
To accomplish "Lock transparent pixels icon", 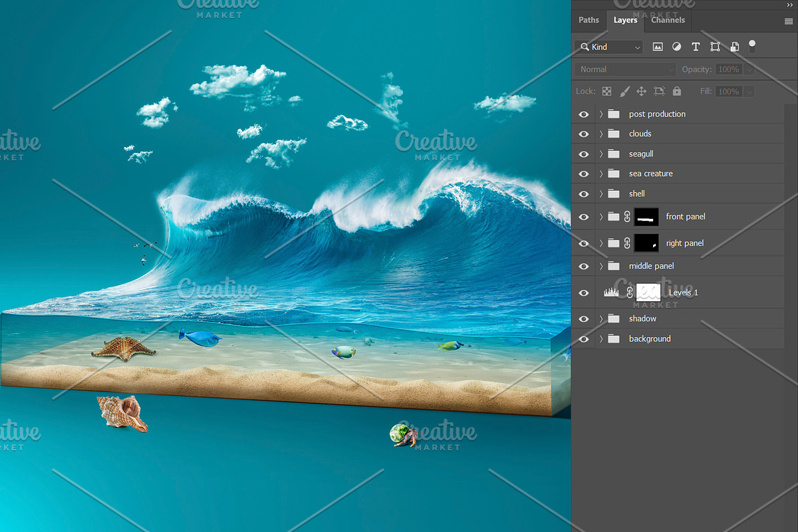I will pyautogui.click(x=606, y=91).
